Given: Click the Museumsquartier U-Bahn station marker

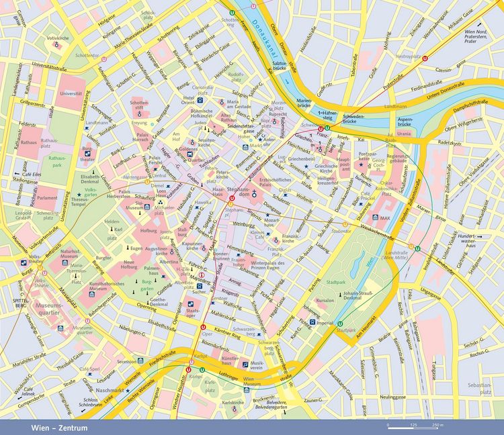Looking at the screenshot, I should pyautogui.click(x=87, y=321).
